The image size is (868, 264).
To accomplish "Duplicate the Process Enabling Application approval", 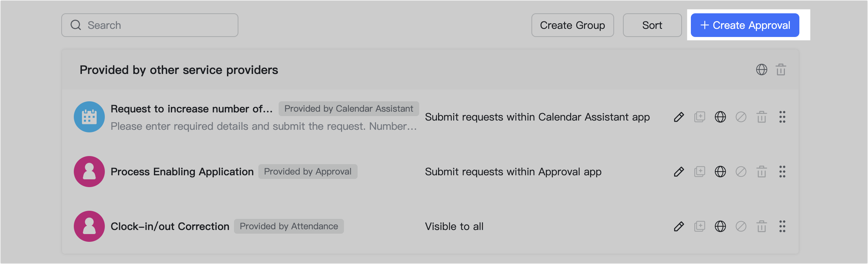I will tap(700, 172).
